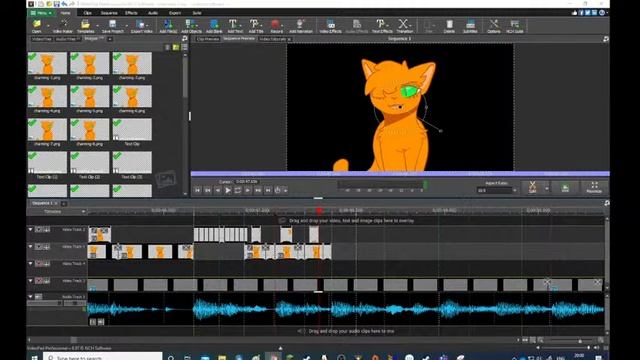
Task: Click the Transition toolbar icon
Action: click(404, 26)
